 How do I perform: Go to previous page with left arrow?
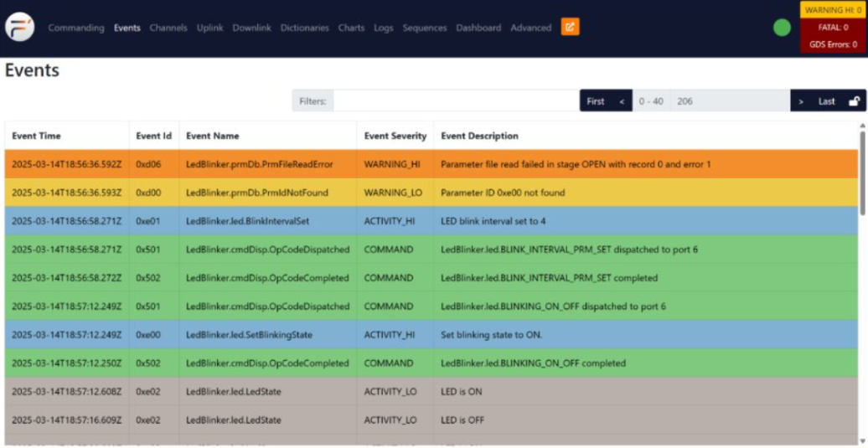[622, 101]
